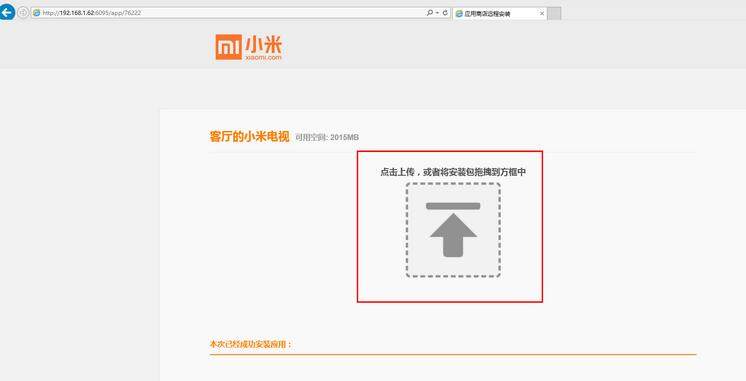Refresh the page with reload icon
The width and height of the screenshot is (746, 381).
[445, 13]
